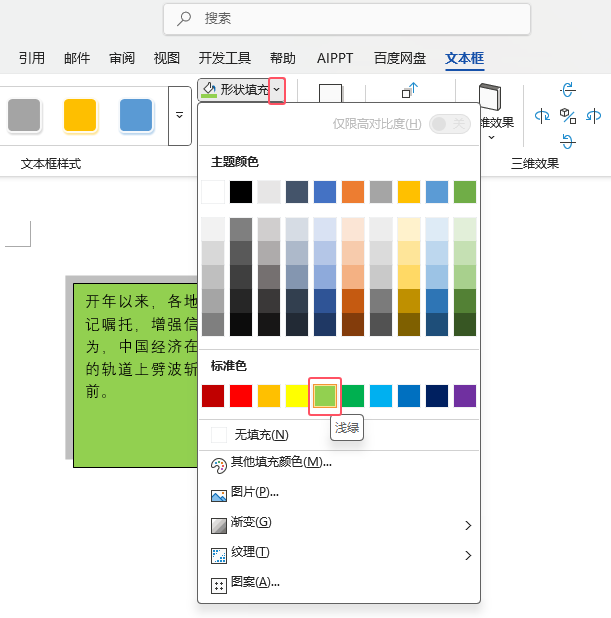Click the tilt down rotation icon

(x=568, y=141)
